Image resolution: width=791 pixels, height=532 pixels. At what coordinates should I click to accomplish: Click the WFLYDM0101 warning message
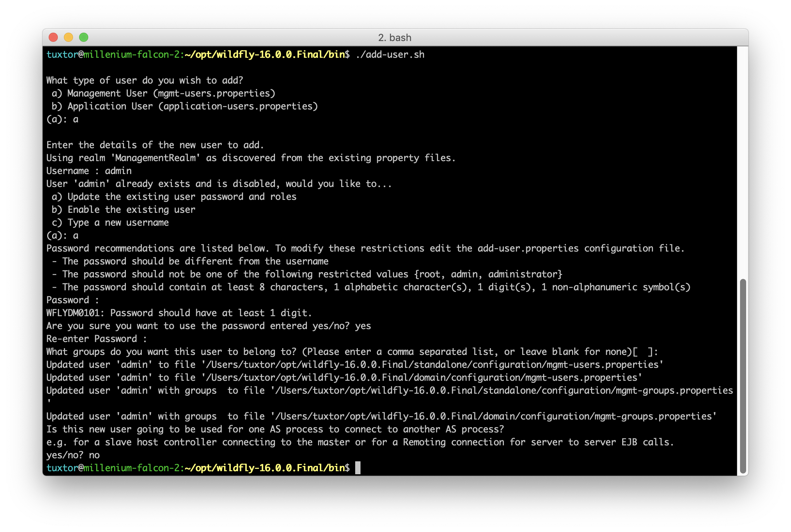click(x=179, y=313)
